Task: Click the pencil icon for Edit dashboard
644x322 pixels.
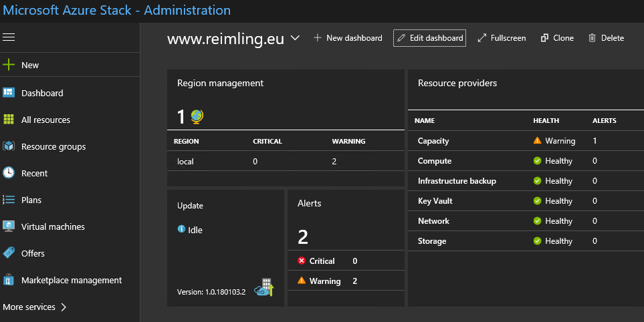Action: pyautogui.click(x=401, y=37)
